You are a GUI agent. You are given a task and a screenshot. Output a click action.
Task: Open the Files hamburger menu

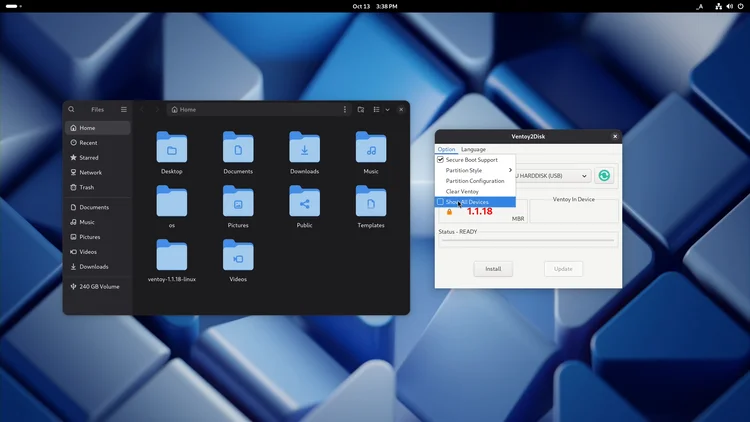pyautogui.click(x=124, y=110)
